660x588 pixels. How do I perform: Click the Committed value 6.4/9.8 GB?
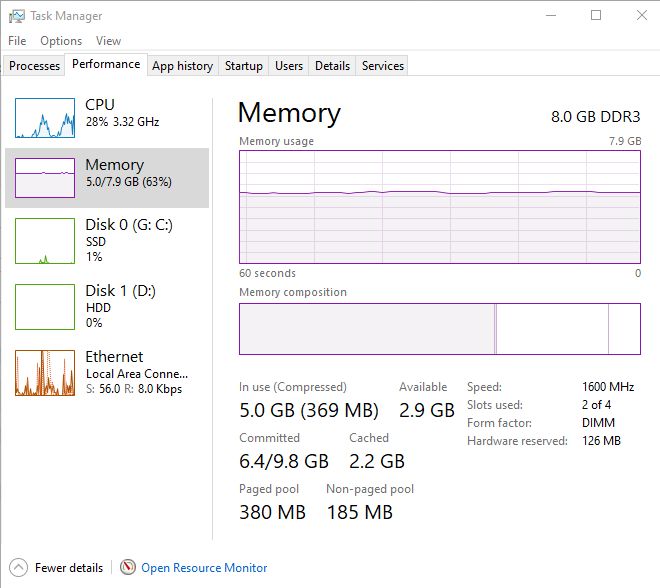point(284,461)
